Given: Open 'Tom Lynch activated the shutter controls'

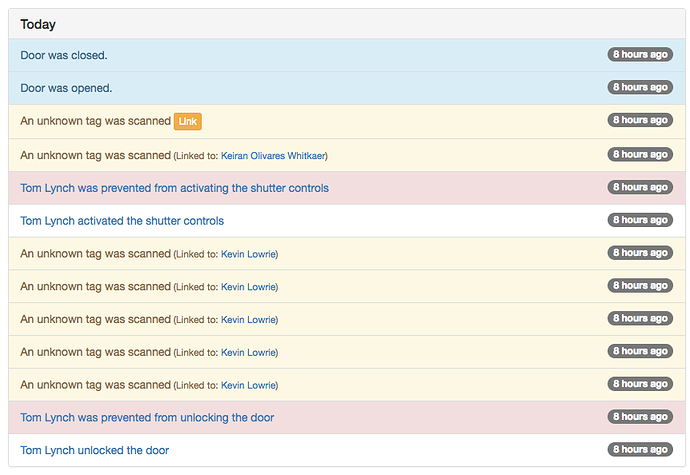Looking at the screenshot, I should pyautogui.click(x=122, y=221).
